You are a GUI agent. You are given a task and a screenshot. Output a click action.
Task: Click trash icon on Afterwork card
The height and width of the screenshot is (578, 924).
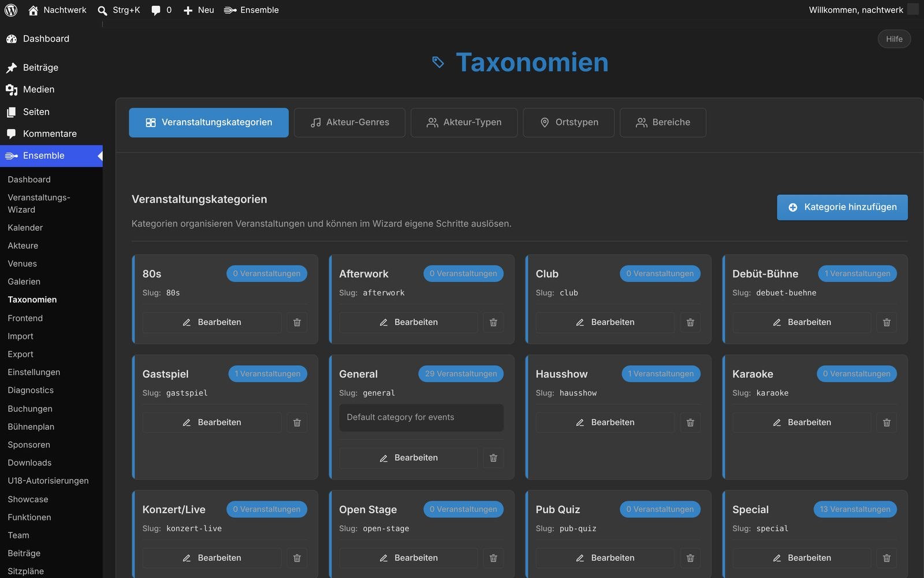tap(493, 323)
